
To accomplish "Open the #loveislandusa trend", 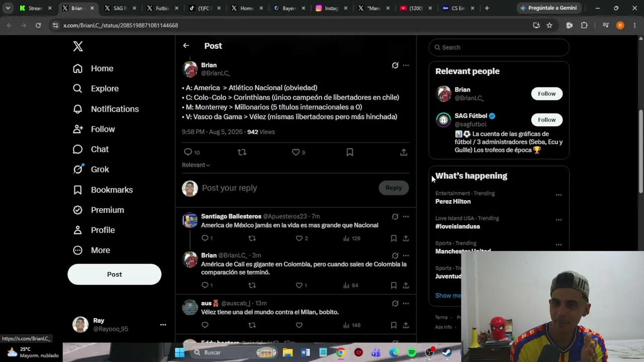I will click(457, 226).
